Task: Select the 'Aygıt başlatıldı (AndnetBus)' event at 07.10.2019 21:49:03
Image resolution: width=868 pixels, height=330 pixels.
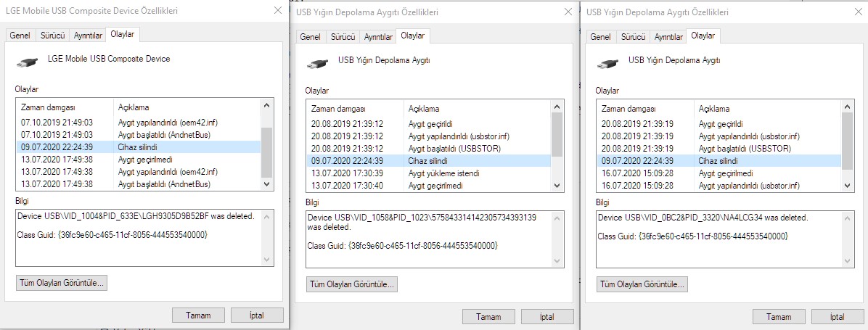Action: click(x=138, y=134)
